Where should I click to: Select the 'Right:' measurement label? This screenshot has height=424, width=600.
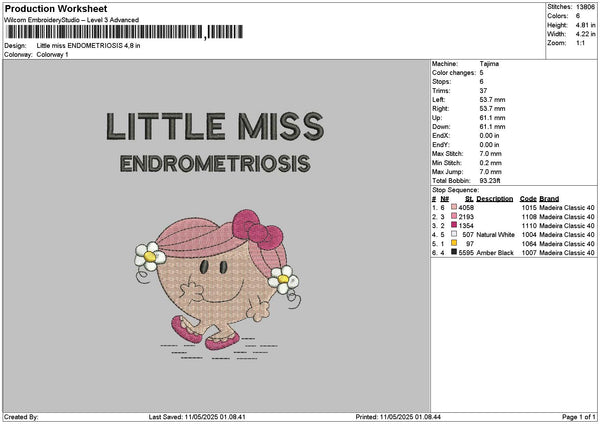(x=440, y=109)
